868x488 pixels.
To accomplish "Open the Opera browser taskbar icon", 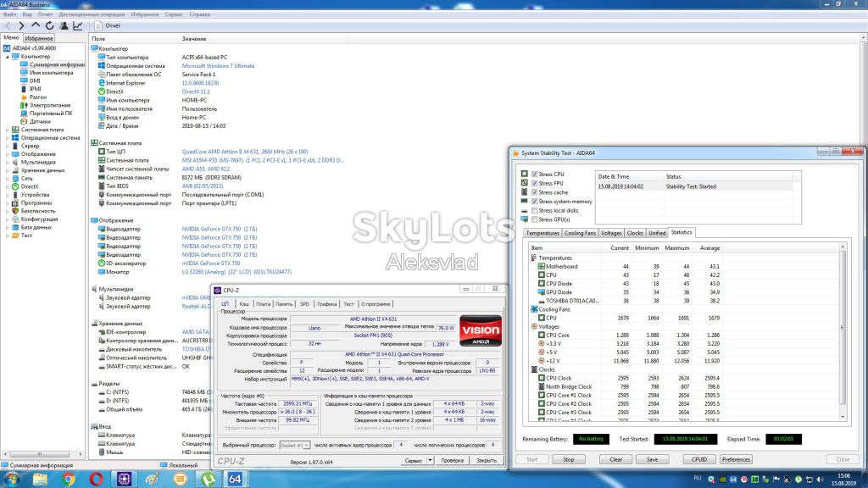I will pyautogui.click(x=97, y=479).
